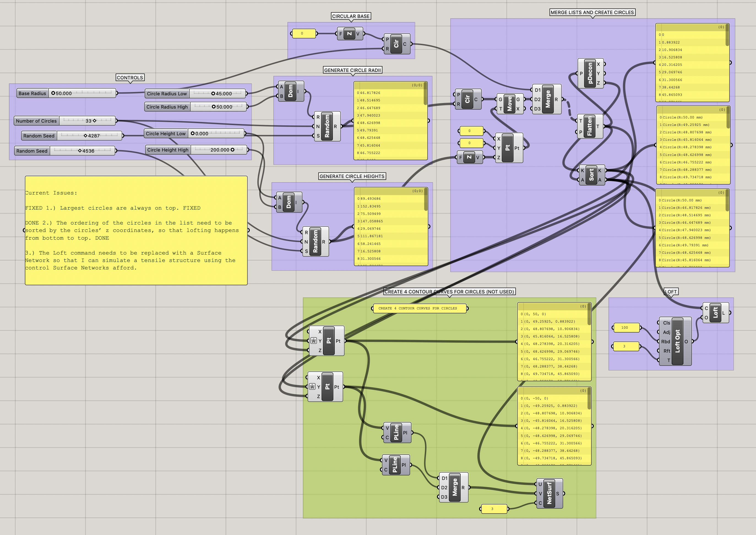The height and width of the screenshot is (535, 756).
Task: Click the Circle Height High slider knob
Action: click(232, 150)
